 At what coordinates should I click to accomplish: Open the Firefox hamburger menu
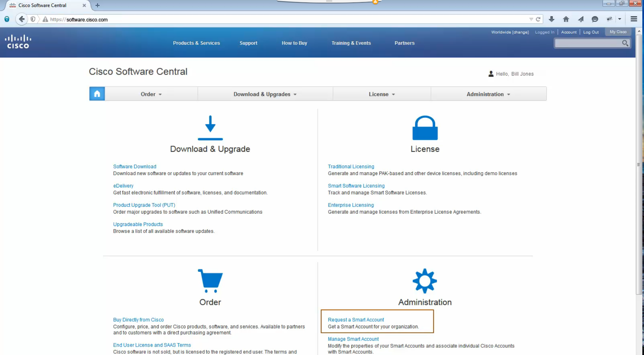[634, 19]
